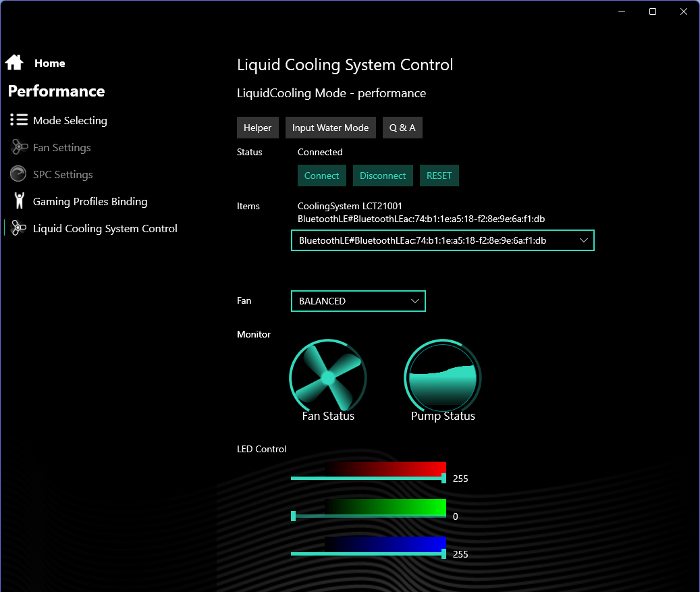Click the Fan Status fan monitor icon

(x=328, y=375)
